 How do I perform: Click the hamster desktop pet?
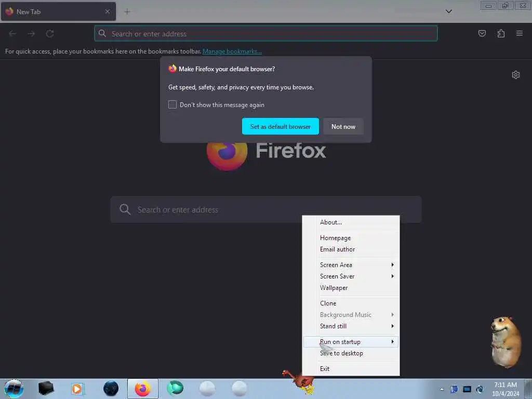coord(506,342)
